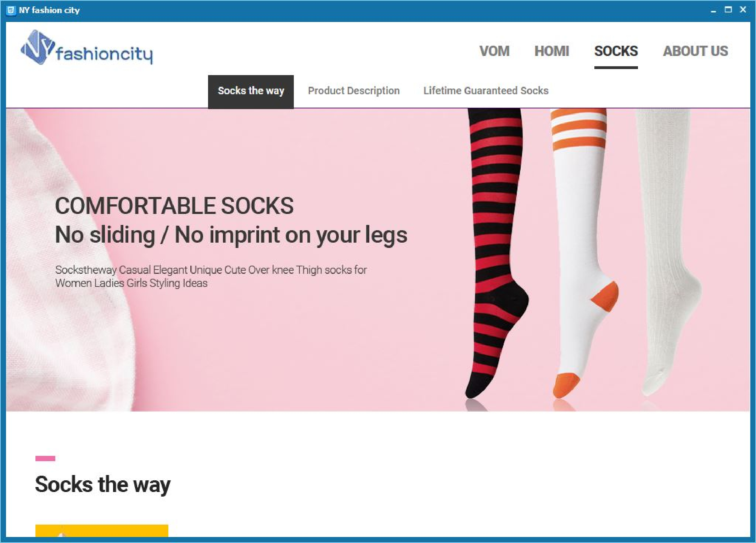Click the Socks the way section heading
The height and width of the screenshot is (543, 756).
click(x=103, y=485)
